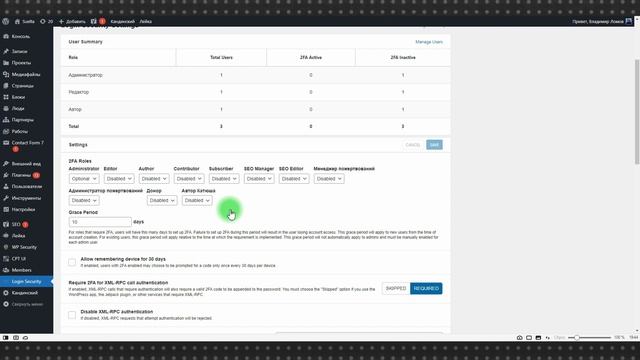Screen dimensions: 640x360
Task: Click the Настройки settings icon in sidebar
Action: tap(6, 209)
